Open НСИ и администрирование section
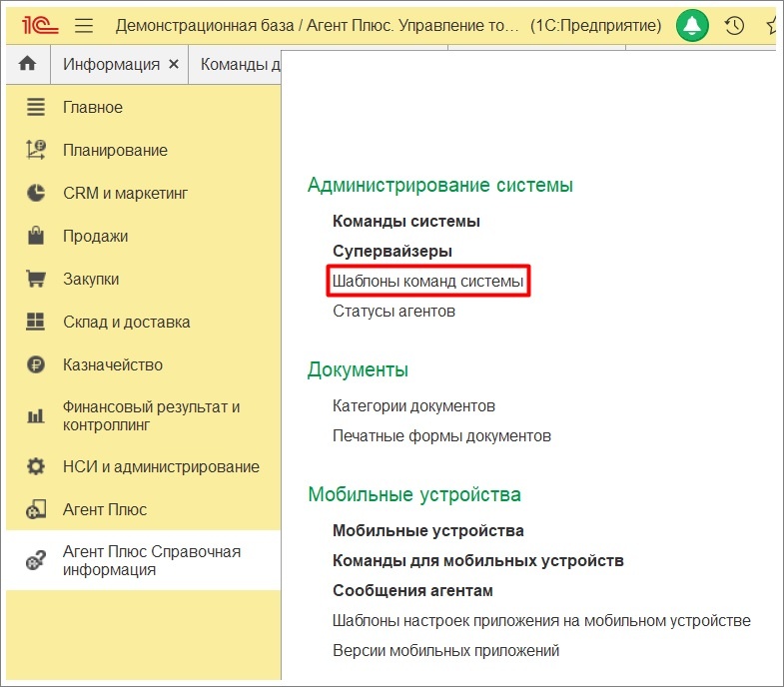 (x=143, y=466)
